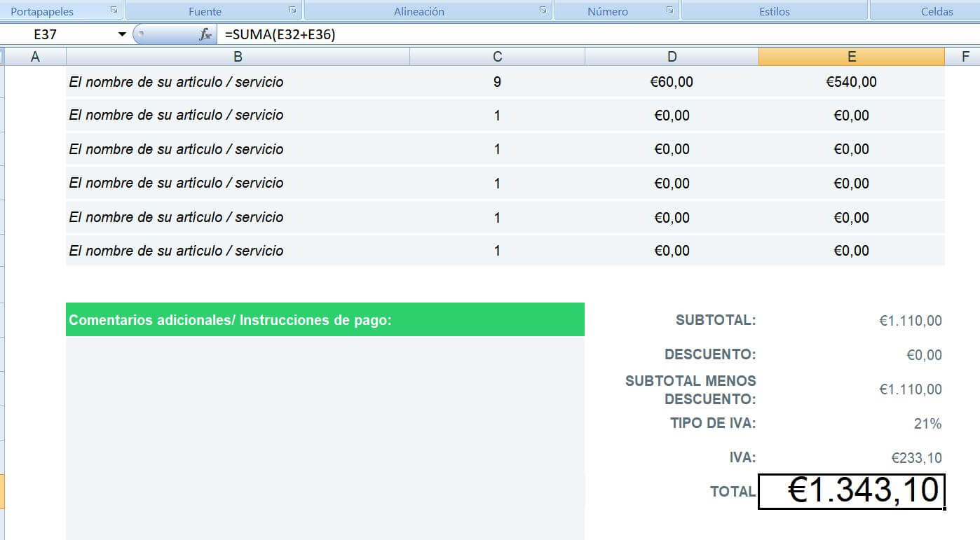Open the Portapapeles dialog launcher
The width and height of the screenshot is (980, 540).
click(114, 11)
